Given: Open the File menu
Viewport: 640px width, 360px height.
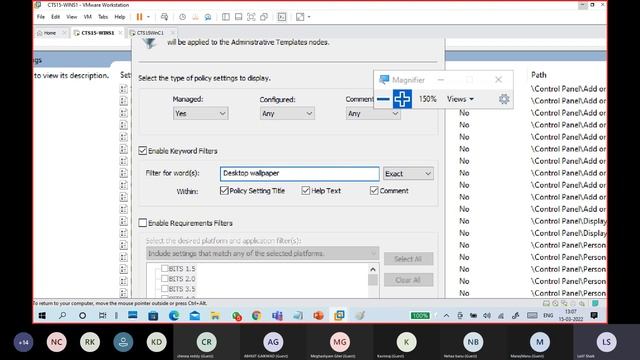Looking at the screenshot, I should tap(41, 17).
